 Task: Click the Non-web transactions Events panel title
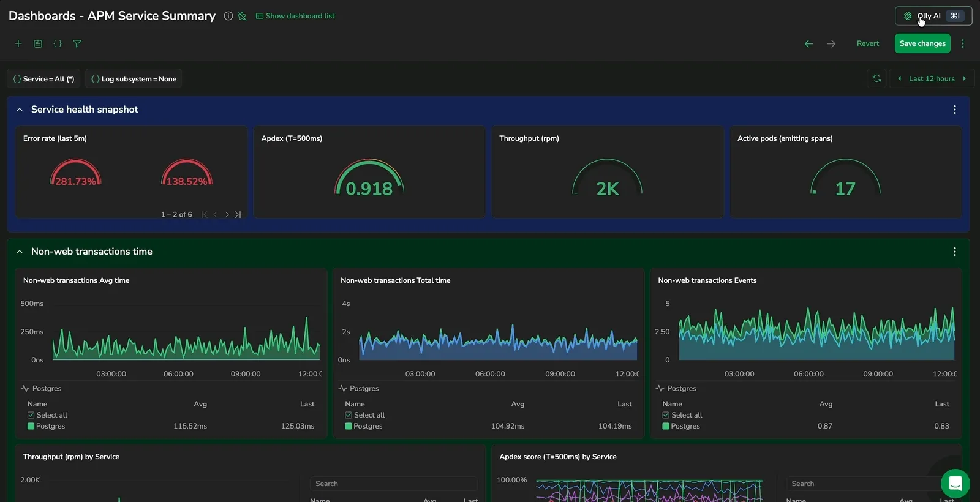[x=707, y=280]
